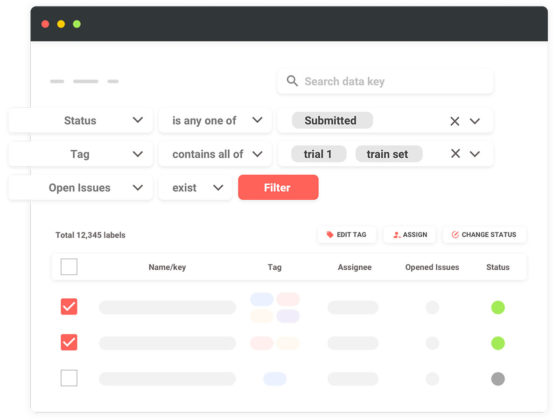Click the gray status dot in third row
This screenshot has width=560, height=420.
[x=498, y=379]
